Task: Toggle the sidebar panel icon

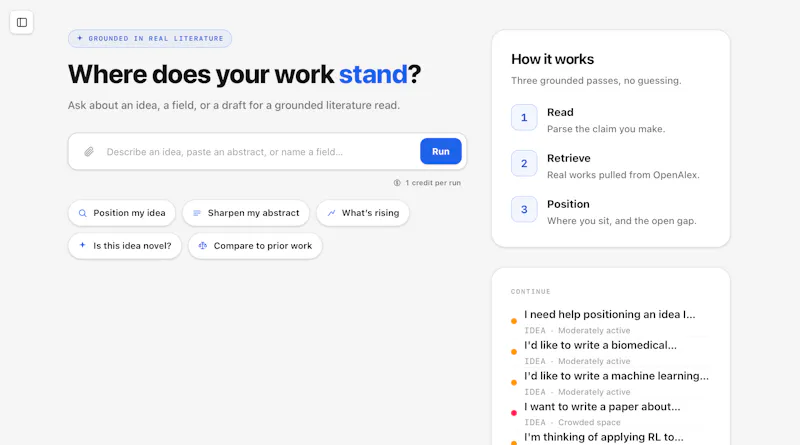Action: [x=21, y=22]
